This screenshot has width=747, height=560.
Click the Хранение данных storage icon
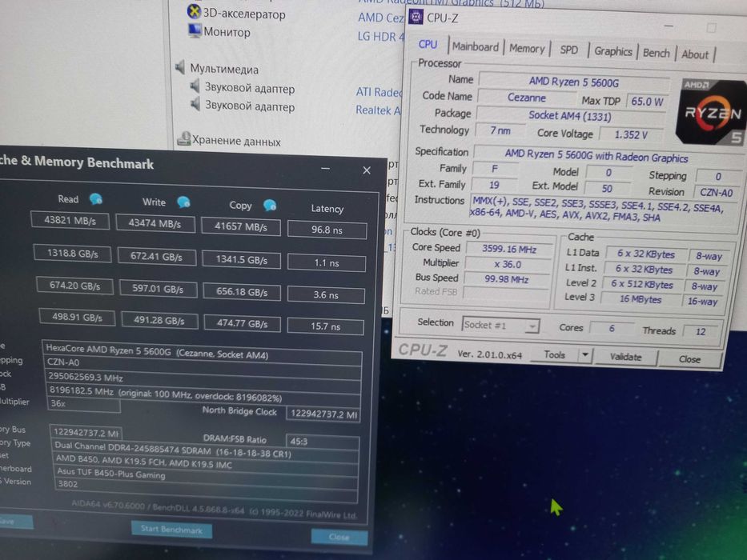click(183, 138)
